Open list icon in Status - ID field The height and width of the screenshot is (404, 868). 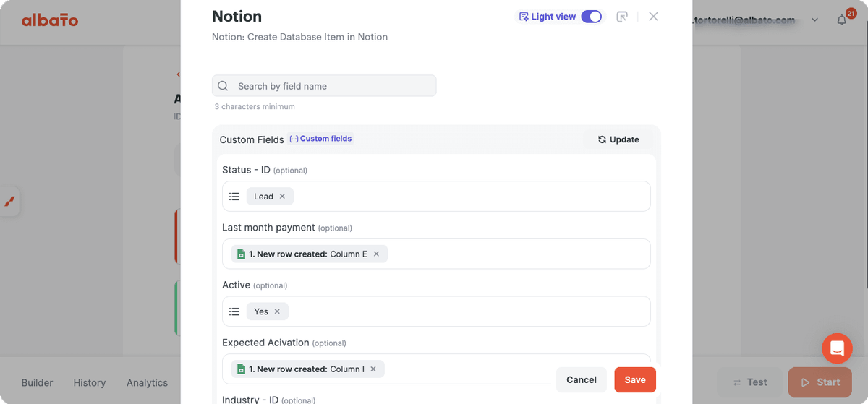coord(234,197)
